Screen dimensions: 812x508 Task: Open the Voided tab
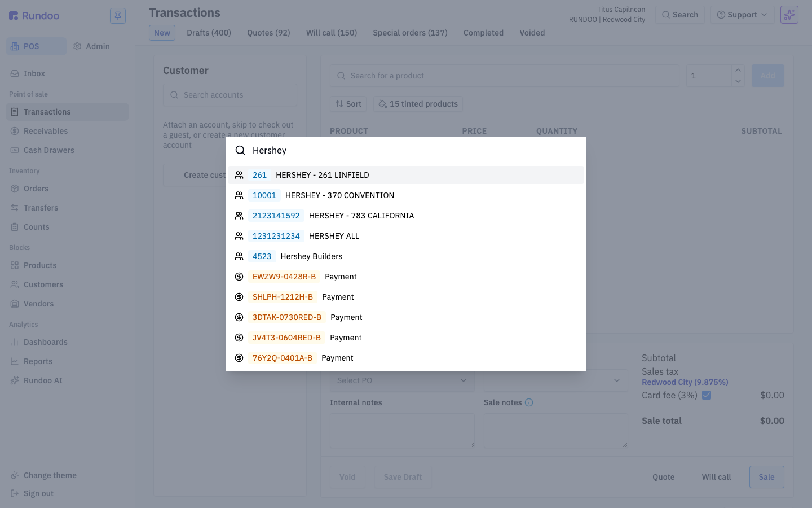click(532, 33)
